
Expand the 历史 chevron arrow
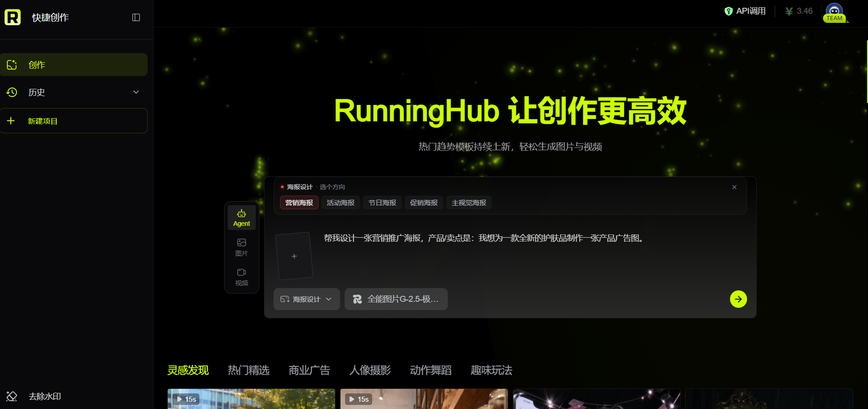(x=136, y=92)
